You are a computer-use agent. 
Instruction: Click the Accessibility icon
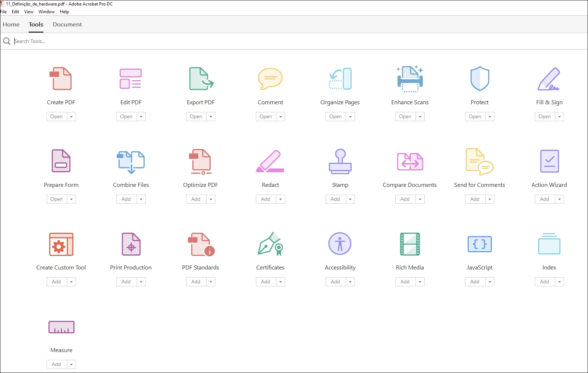(340, 244)
